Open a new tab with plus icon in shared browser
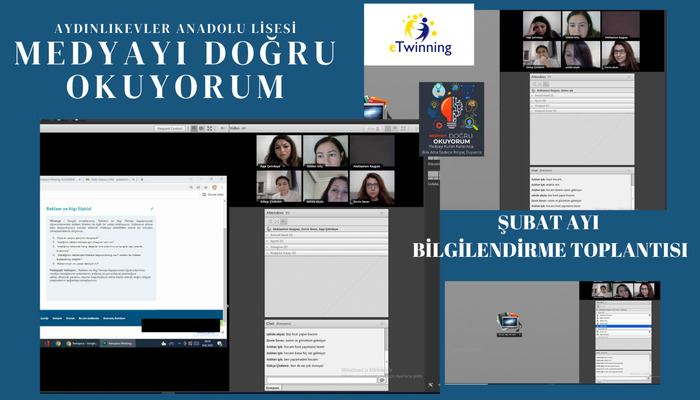The height and width of the screenshot is (400, 700). (x=142, y=179)
